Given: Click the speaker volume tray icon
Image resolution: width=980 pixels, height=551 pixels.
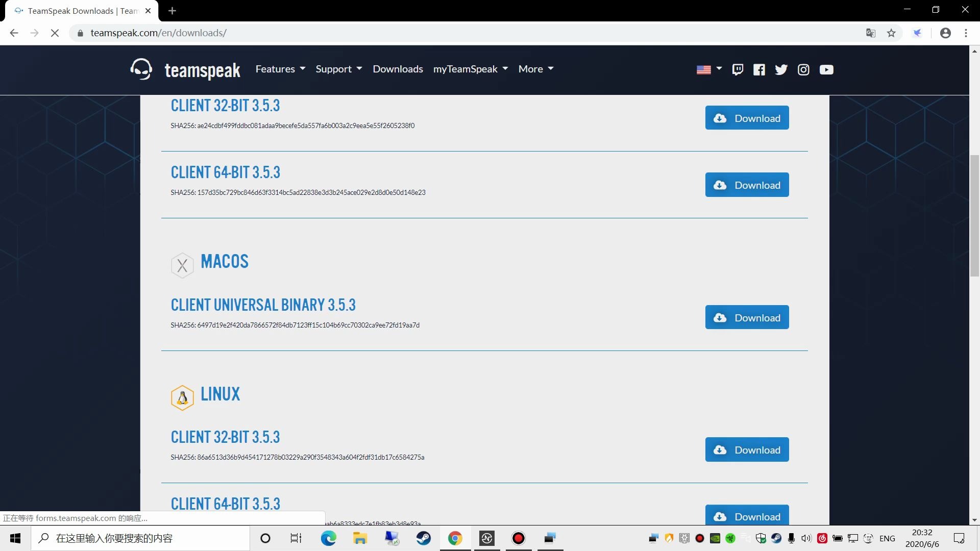Looking at the screenshot, I should pyautogui.click(x=806, y=538).
